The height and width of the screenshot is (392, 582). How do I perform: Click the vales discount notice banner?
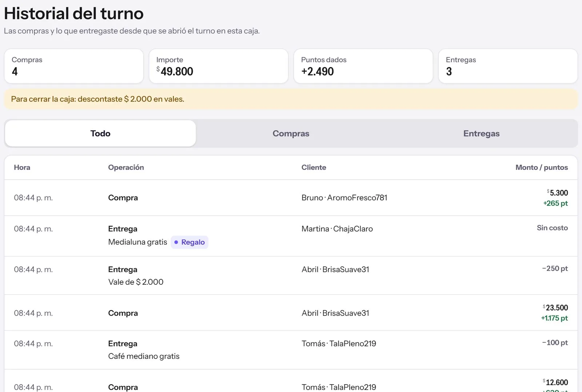click(x=291, y=99)
